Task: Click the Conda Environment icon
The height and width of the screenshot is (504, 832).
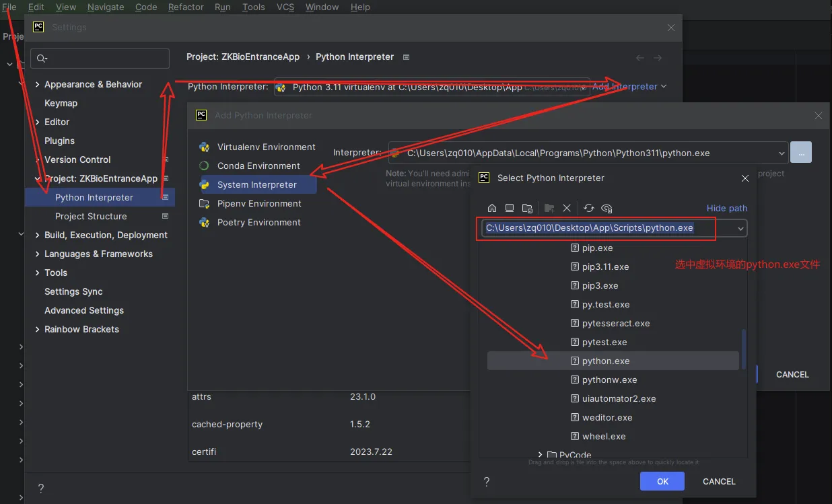Action: tap(204, 166)
